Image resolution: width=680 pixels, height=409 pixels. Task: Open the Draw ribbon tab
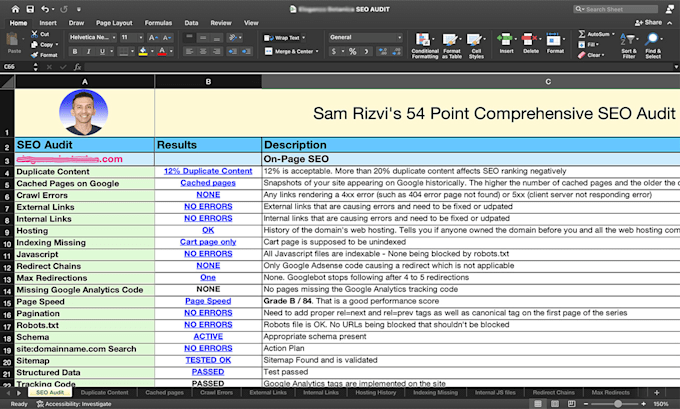point(76,23)
